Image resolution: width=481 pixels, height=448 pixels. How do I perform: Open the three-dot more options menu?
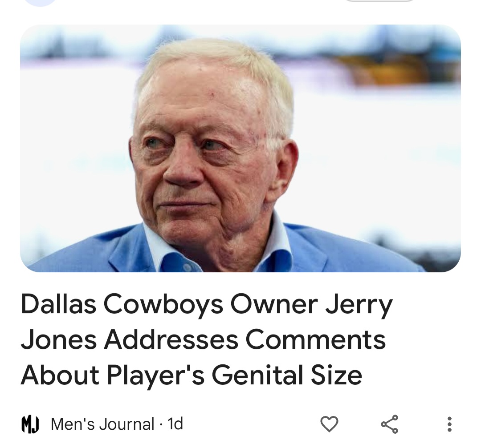(x=449, y=424)
